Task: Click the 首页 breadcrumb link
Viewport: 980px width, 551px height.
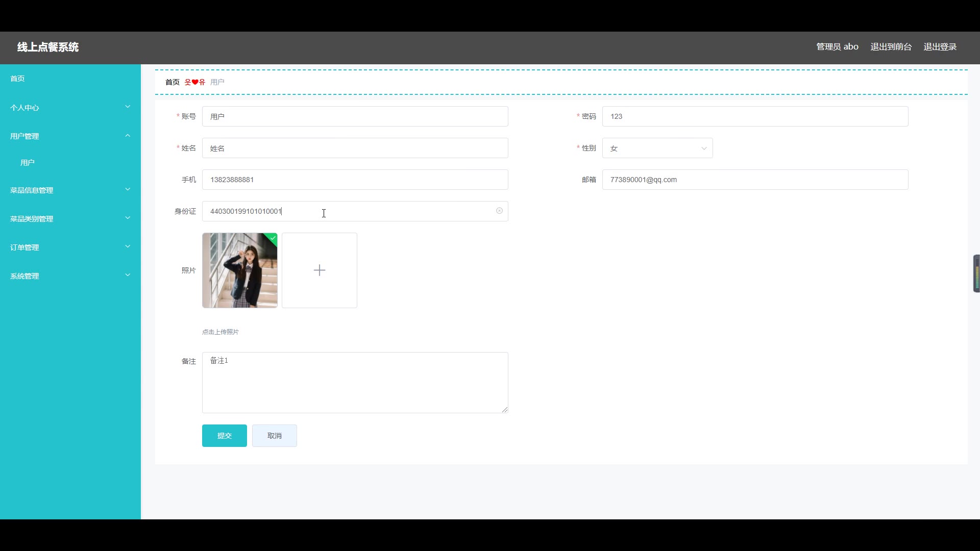Action: pyautogui.click(x=172, y=82)
